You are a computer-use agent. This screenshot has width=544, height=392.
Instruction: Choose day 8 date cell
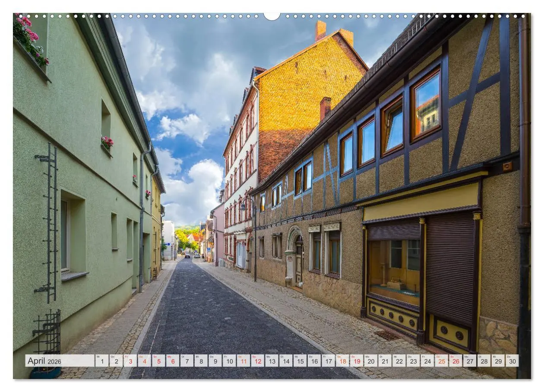(201, 361)
